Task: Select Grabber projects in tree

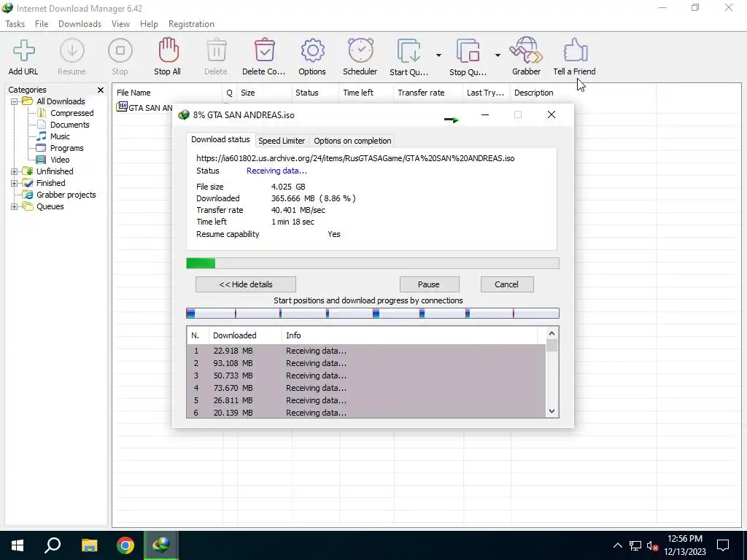Action: point(66,195)
